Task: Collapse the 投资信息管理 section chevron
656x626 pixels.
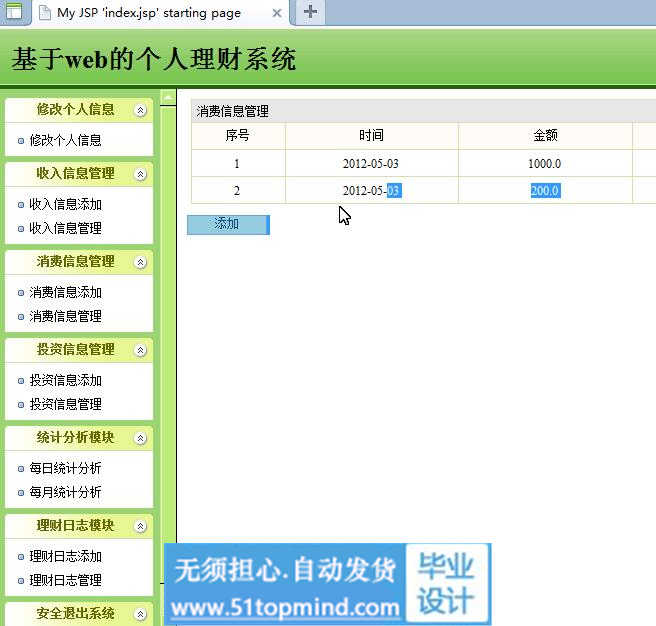Action: pos(141,350)
